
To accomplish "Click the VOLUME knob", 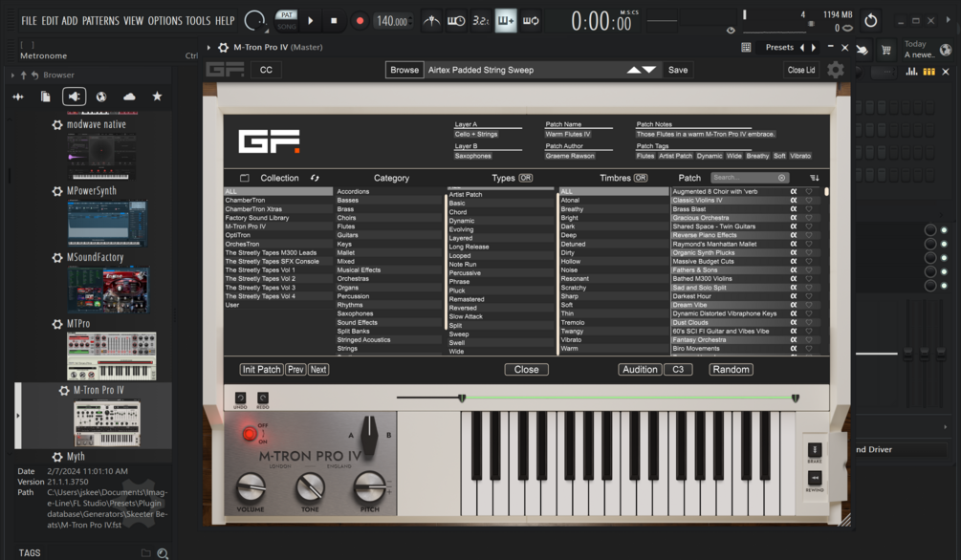I will [x=251, y=487].
